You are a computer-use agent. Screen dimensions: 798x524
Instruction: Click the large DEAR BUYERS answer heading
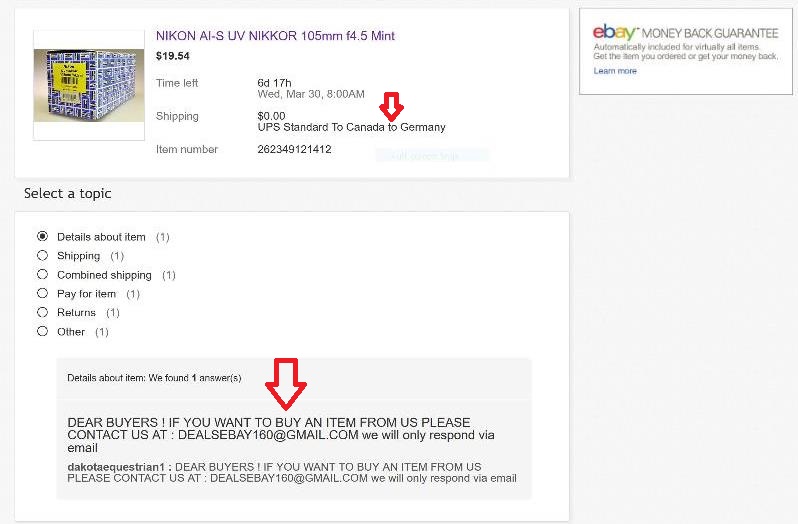point(281,435)
